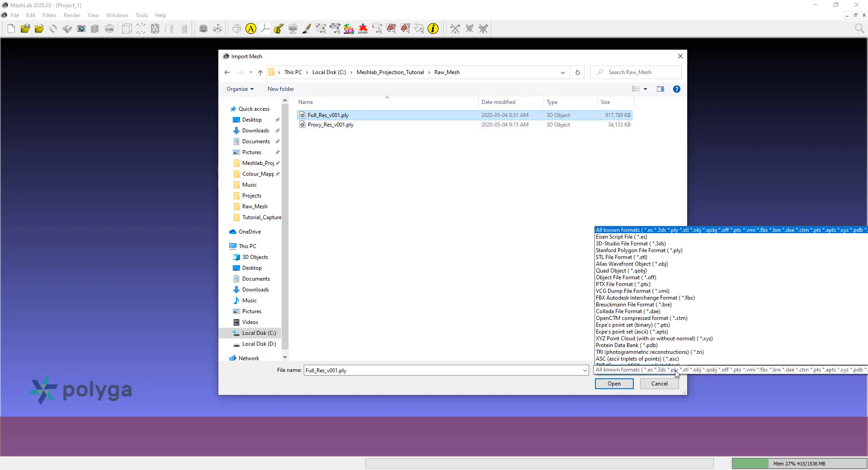Select the rectangular vertex selection tool

point(377,29)
